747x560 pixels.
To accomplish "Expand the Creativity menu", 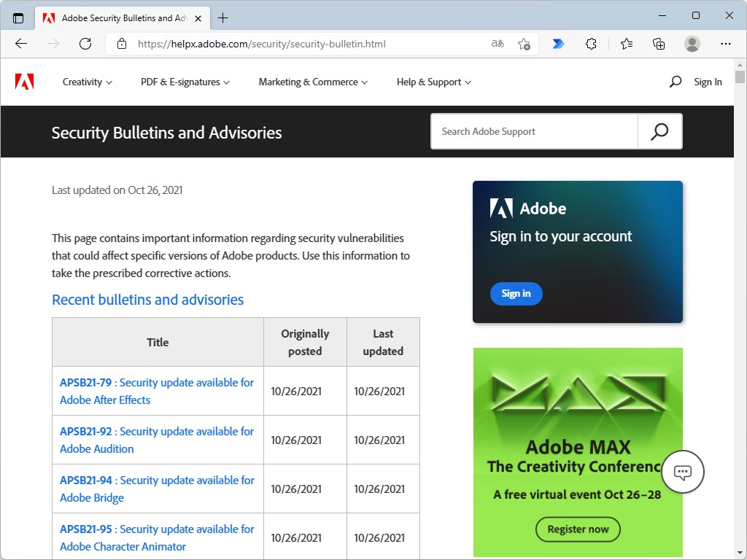I will tap(88, 82).
